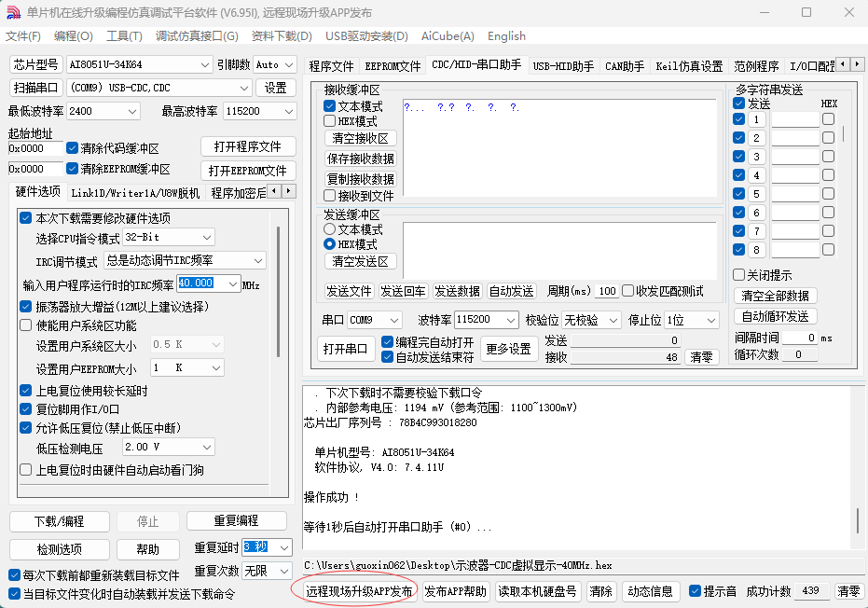The height and width of the screenshot is (608, 868).
Task: Expand the 校验位 无校验 dropdown
Action: (x=613, y=320)
